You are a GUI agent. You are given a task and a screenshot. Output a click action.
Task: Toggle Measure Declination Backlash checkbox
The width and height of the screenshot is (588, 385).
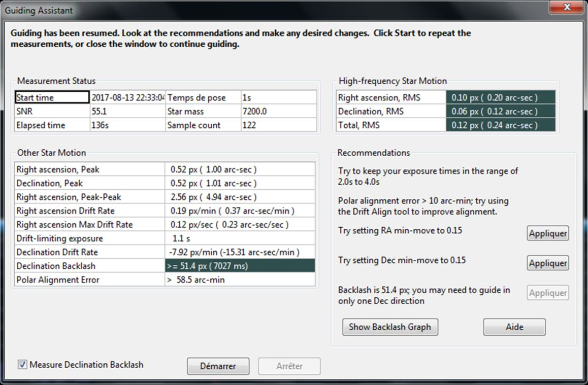(22, 364)
